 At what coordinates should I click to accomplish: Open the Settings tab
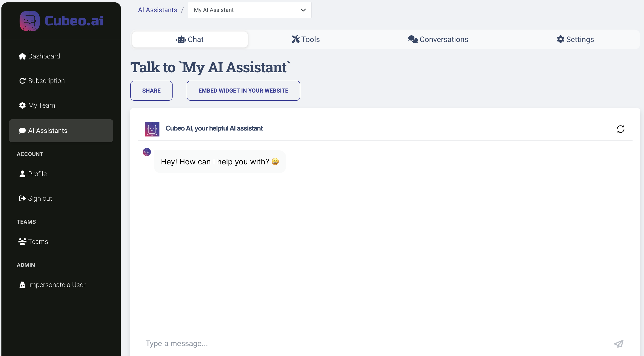coord(575,39)
